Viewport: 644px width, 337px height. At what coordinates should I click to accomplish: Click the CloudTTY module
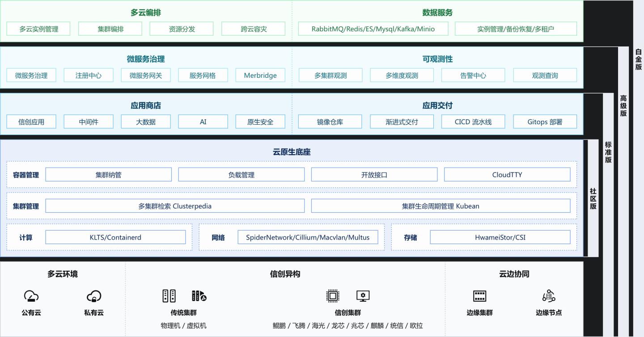pyautogui.click(x=507, y=174)
